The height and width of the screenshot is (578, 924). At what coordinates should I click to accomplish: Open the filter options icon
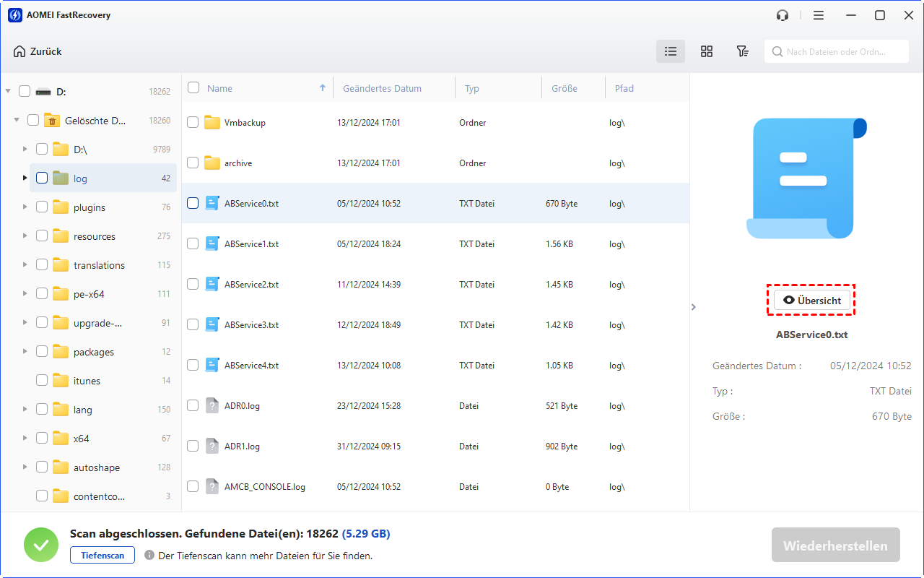(742, 51)
